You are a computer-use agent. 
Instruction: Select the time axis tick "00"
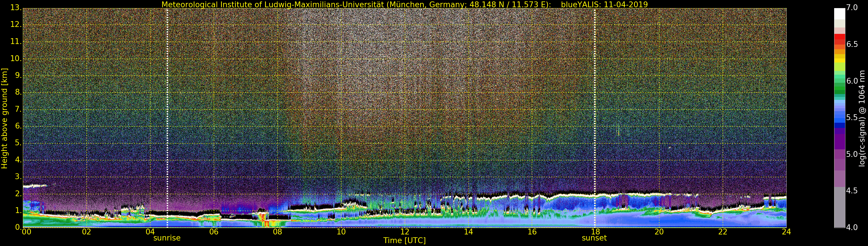(26, 232)
